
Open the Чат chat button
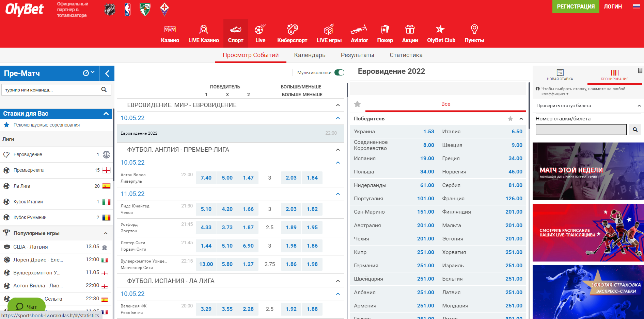point(27,306)
